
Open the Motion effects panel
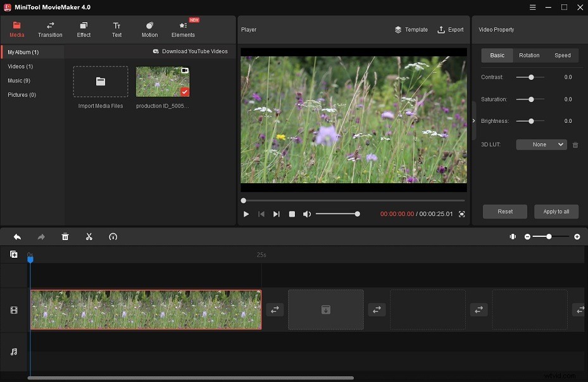(x=149, y=29)
